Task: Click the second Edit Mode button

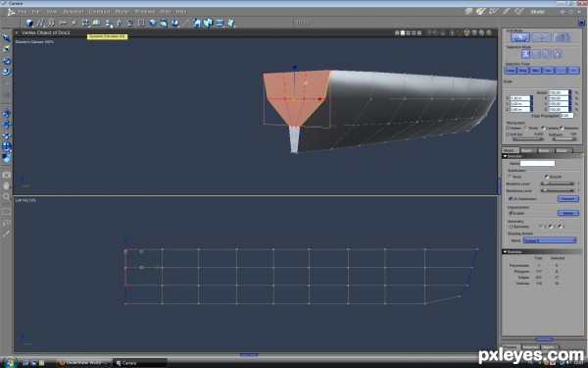Action: click(x=542, y=37)
